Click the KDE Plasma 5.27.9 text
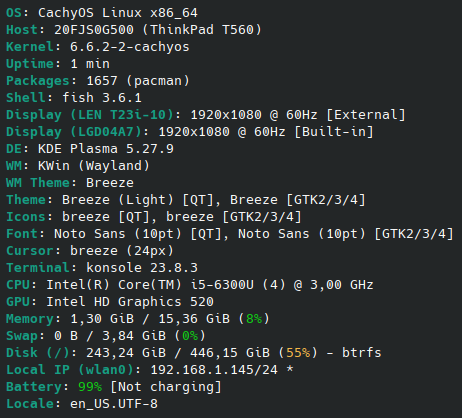 coord(106,149)
